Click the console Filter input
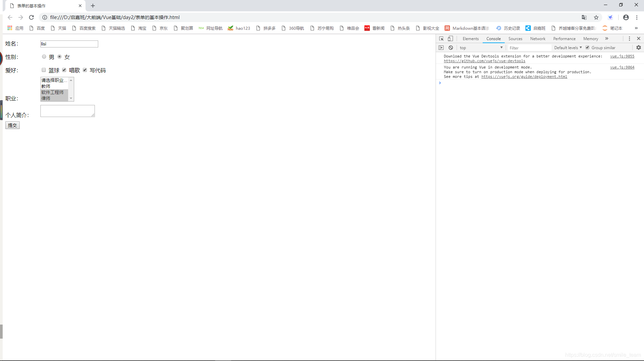Image resolution: width=644 pixels, height=361 pixels. [x=529, y=48]
